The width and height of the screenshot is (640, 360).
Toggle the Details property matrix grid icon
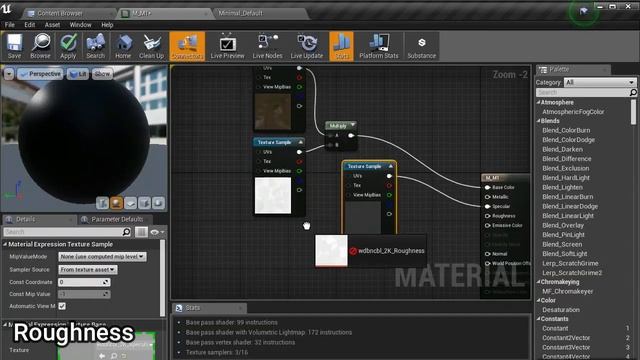coord(141,232)
